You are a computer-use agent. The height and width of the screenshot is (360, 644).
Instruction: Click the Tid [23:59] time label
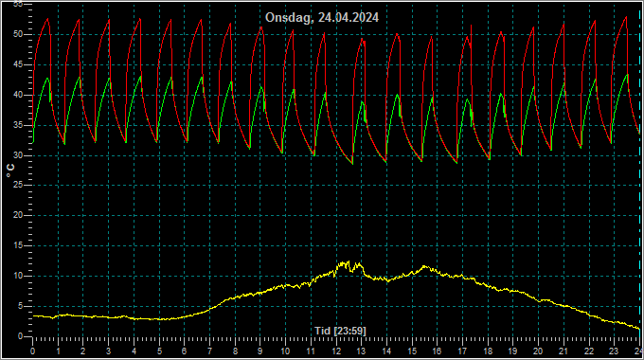[340, 331]
